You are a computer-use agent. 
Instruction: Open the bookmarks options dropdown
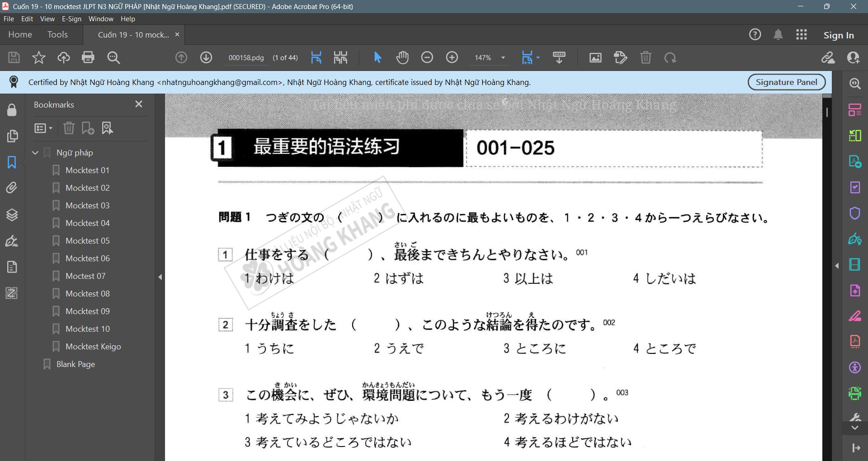[43, 128]
